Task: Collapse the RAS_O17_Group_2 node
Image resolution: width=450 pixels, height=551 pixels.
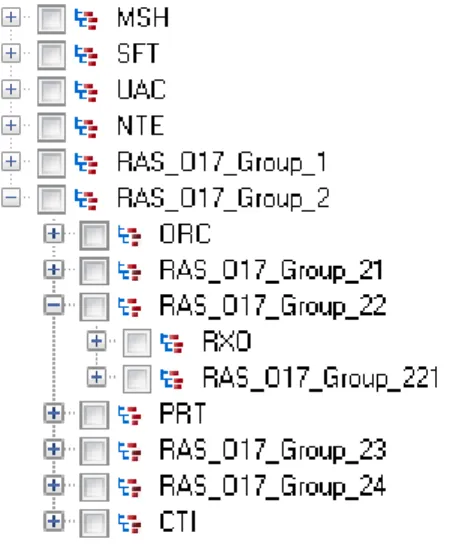Action: pos(11,197)
